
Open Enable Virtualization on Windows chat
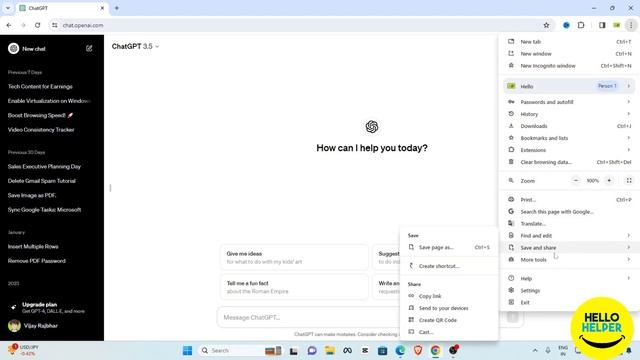coord(49,101)
